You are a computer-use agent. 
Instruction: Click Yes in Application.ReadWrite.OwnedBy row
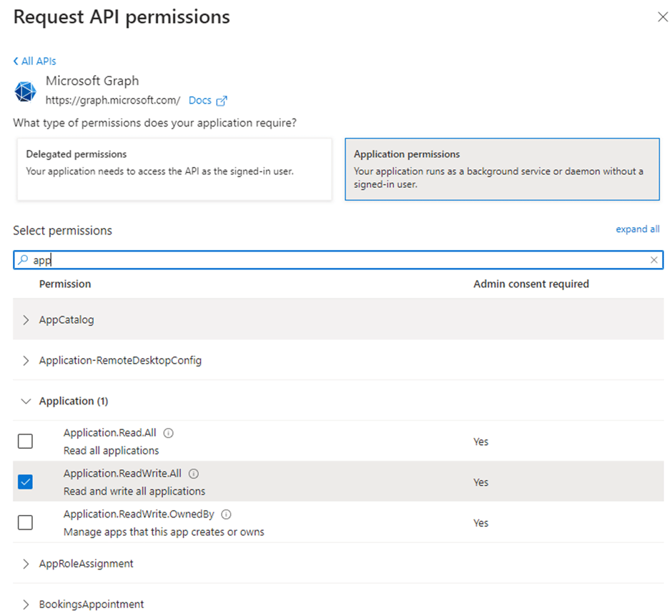(x=481, y=523)
